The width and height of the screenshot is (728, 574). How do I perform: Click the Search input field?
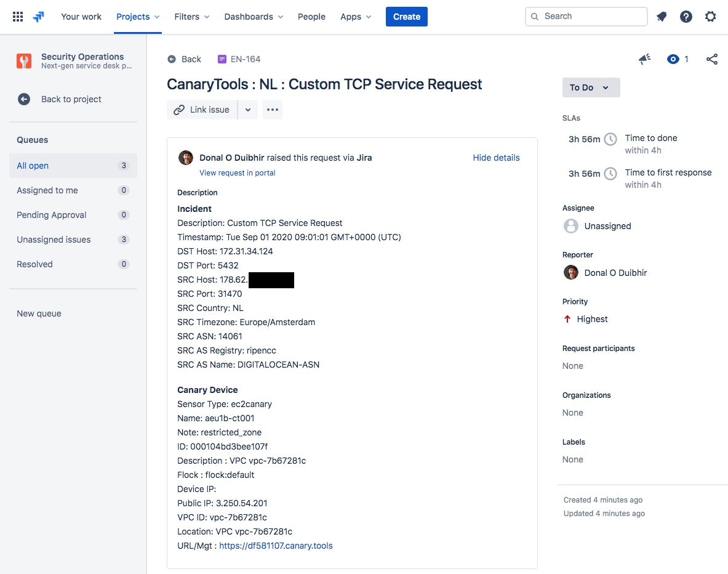[586, 16]
